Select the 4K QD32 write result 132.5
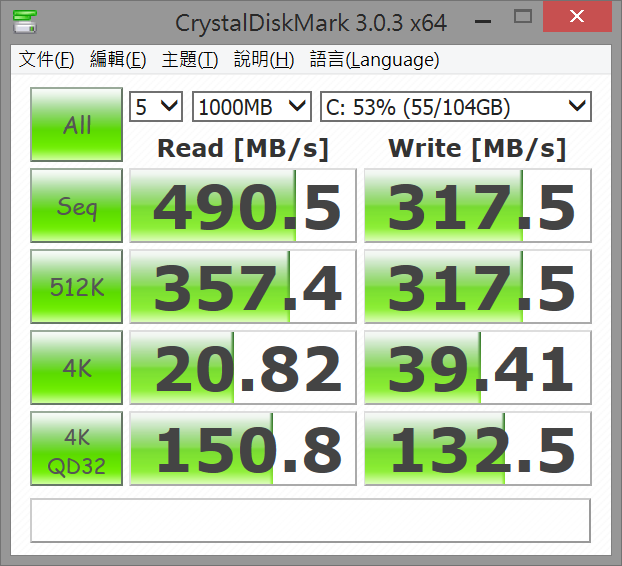 coord(478,448)
